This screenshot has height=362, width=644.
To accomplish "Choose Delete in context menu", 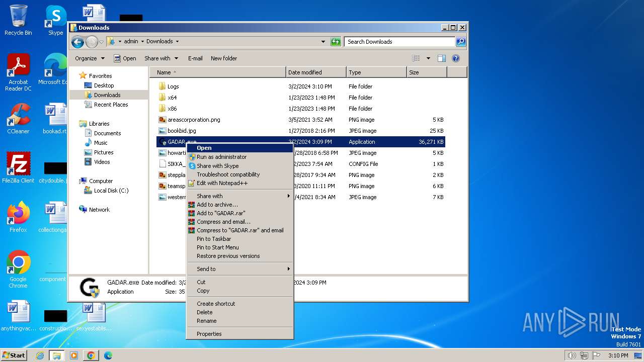I will 239,312.
